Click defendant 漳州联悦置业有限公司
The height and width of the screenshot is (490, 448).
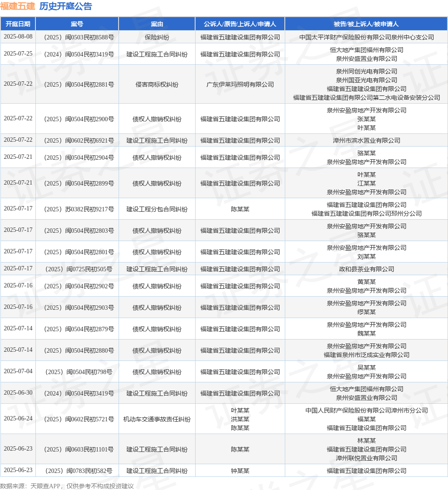[367, 458]
